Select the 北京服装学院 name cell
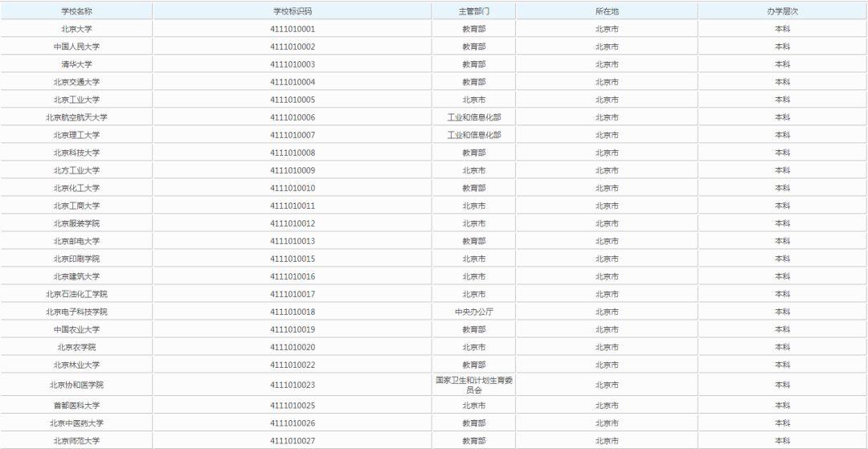Viewport: 868px width, 449px height. pyautogui.click(x=76, y=223)
